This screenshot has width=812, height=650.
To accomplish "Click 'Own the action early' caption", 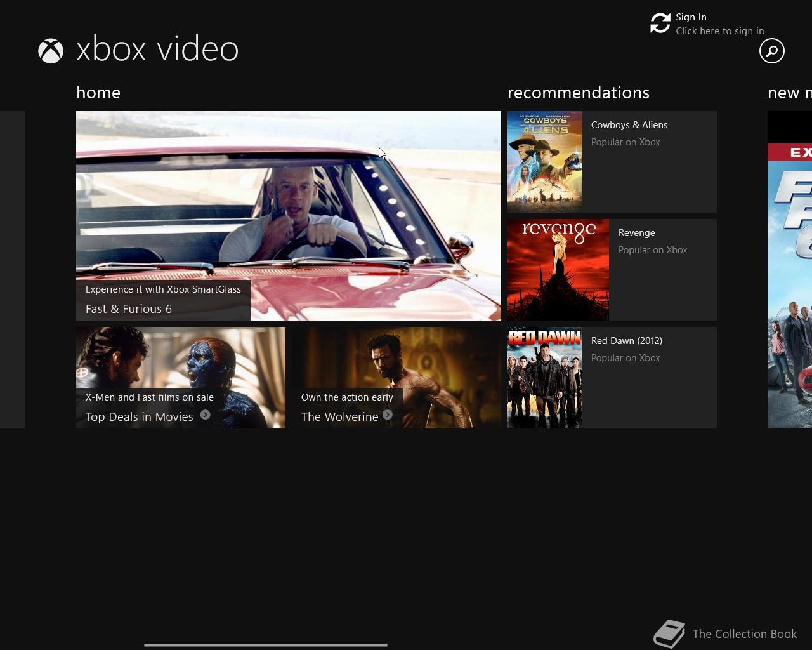I will click(347, 397).
